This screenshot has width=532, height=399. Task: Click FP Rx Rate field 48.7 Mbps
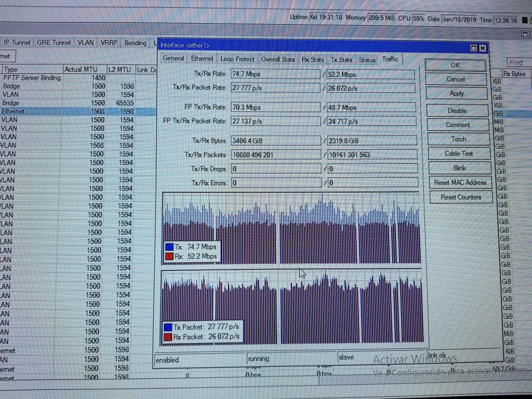click(x=372, y=108)
